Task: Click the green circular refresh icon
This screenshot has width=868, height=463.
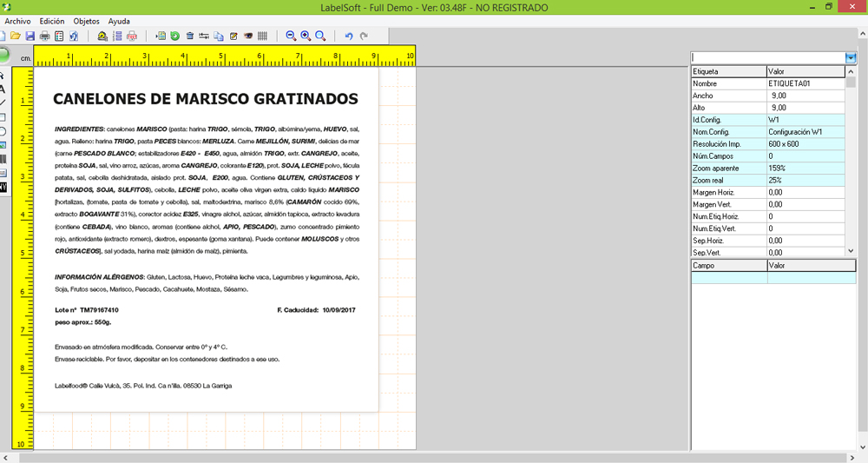Action: (175, 36)
